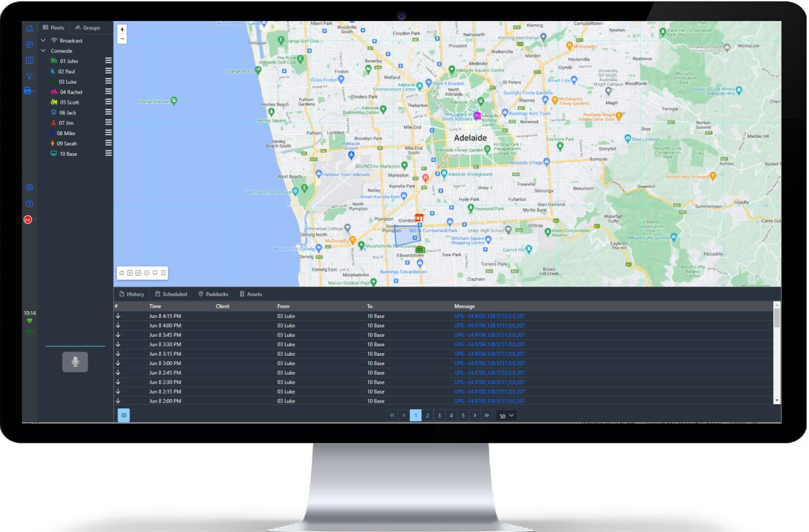Open settings via the gear icon
Screen dimensions: 809x532
(x=29, y=187)
